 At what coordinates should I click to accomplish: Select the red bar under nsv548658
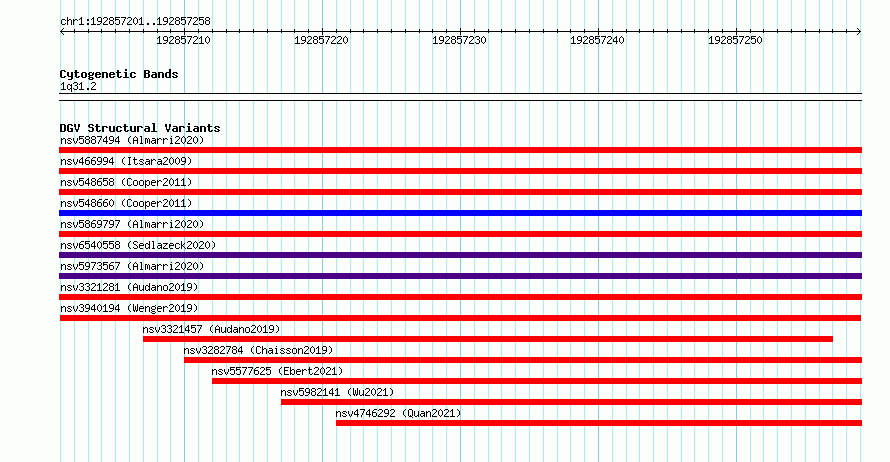click(x=460, y=192)
